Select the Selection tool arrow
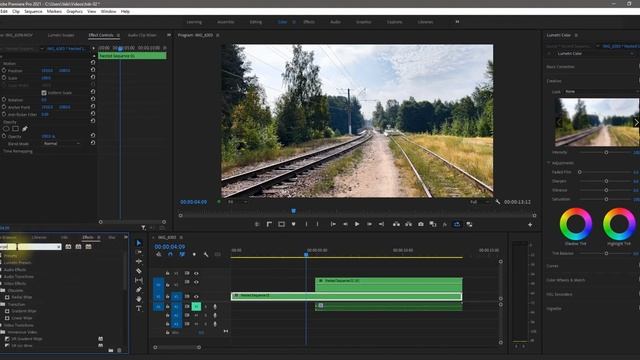Image resolution: width=640 pixels, height=360 pixels. coord(139,243)
